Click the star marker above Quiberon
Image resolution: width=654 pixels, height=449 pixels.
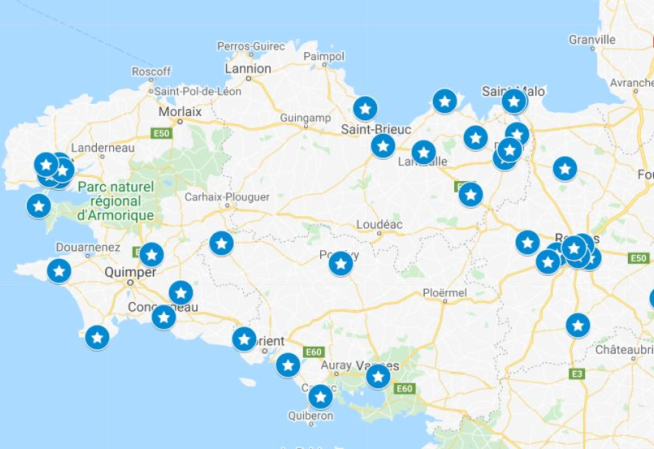[320, 397]
